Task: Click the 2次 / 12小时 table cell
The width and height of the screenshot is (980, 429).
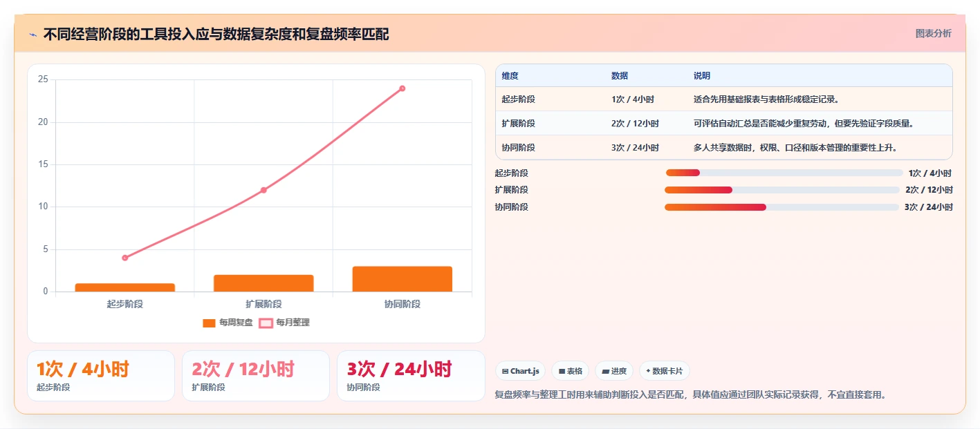Action: [x=635, y=124]
